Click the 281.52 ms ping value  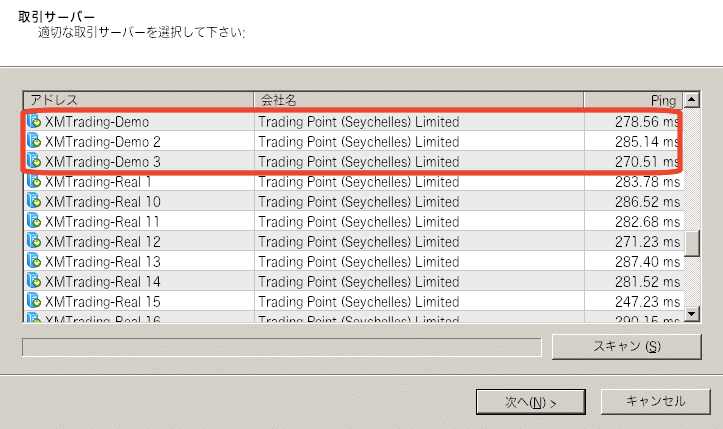point(647,282)
